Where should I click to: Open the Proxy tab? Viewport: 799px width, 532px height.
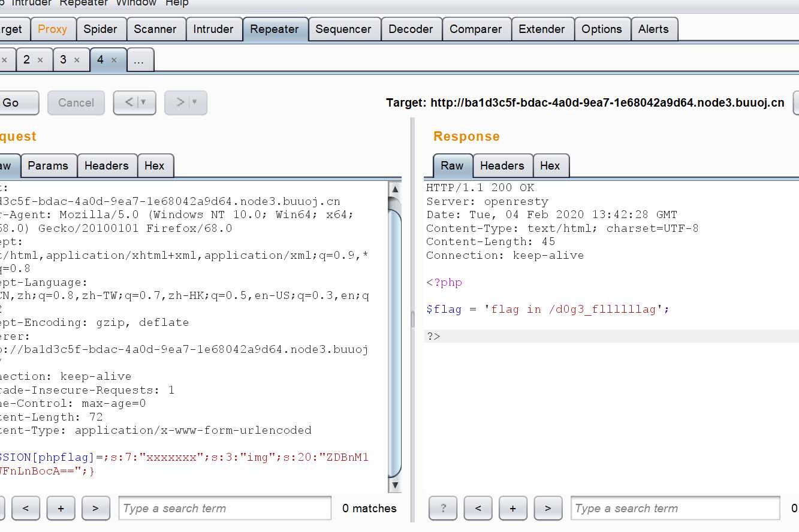point(52,29)
